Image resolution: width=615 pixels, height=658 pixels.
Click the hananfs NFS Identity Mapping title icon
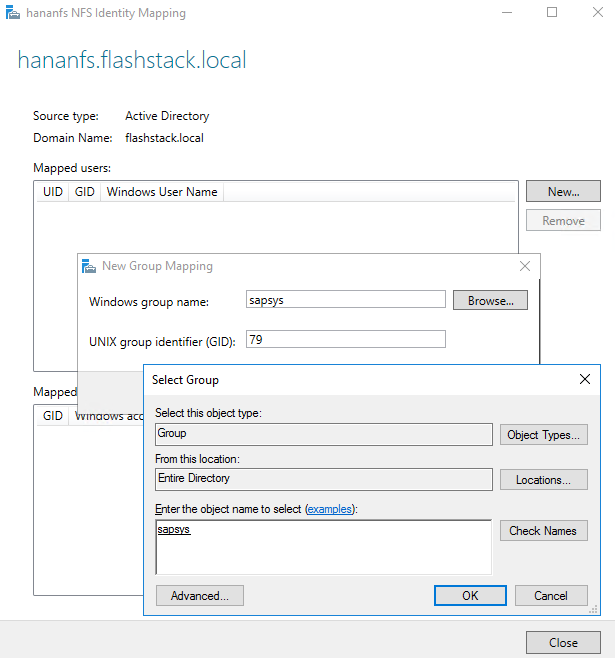12,13
